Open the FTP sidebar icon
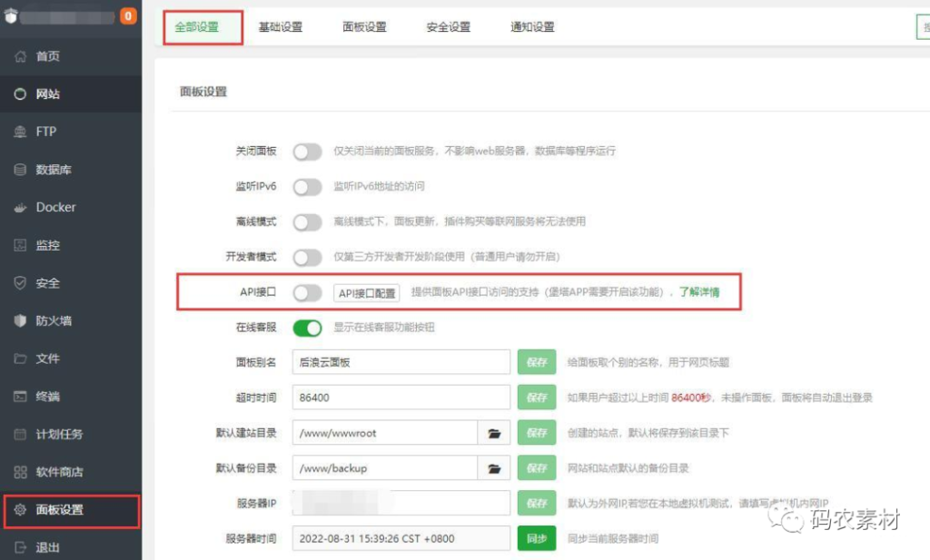This screenshot has width=930, height=560. pyautogui.click(x=20, y=132)
